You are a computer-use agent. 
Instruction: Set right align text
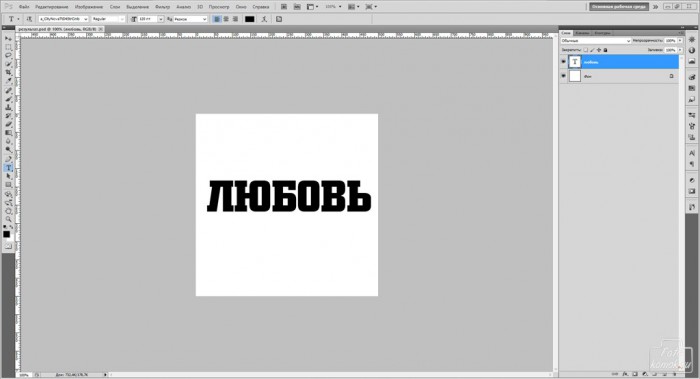235,19
